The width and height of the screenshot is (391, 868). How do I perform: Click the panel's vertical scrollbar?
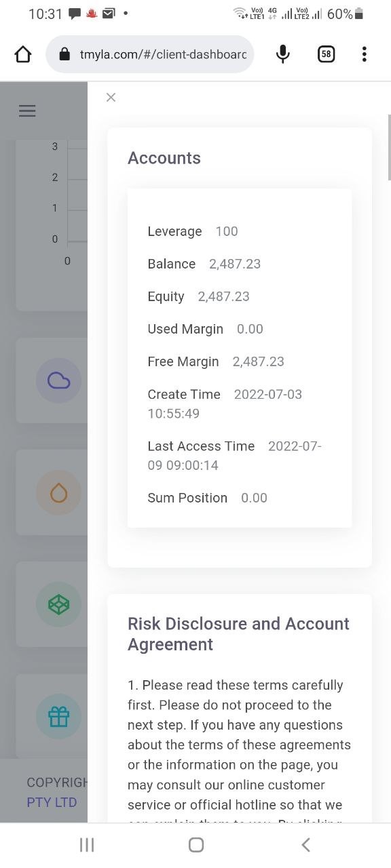click(x=389, y=147)
